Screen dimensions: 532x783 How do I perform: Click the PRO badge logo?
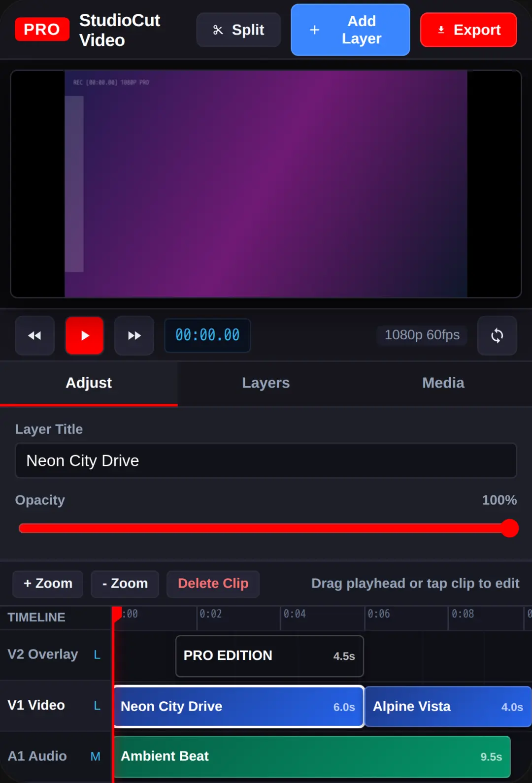(42, 30)
